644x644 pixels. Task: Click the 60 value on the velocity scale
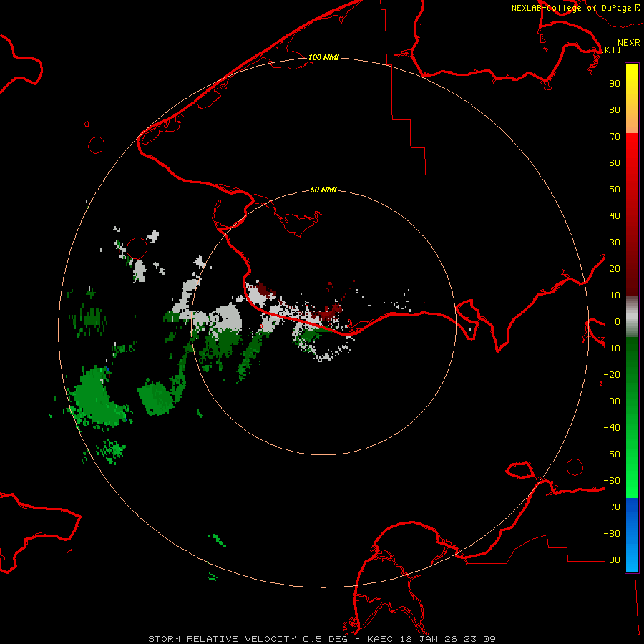615,162
